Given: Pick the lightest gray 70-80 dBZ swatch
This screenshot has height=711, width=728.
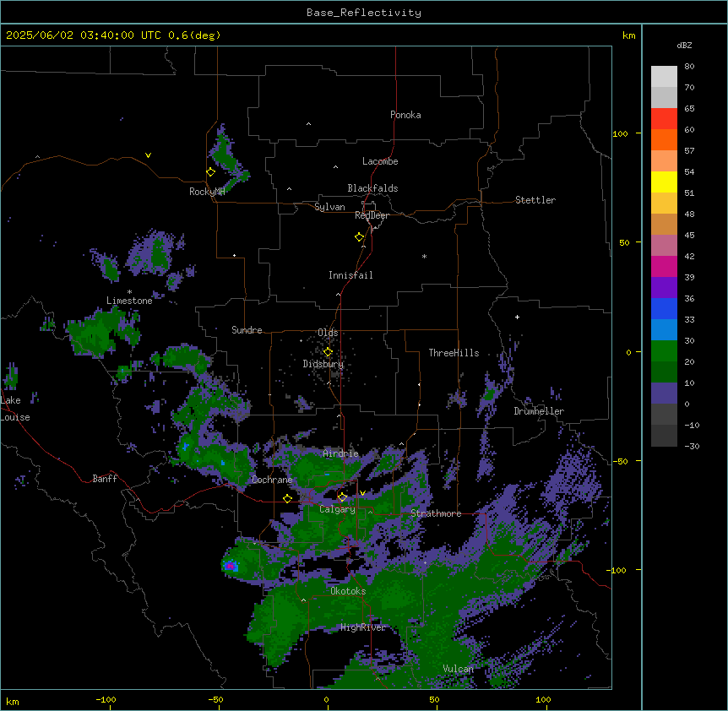Looking at the screenshot, I should pyautogui.click(x=664, y=76).
